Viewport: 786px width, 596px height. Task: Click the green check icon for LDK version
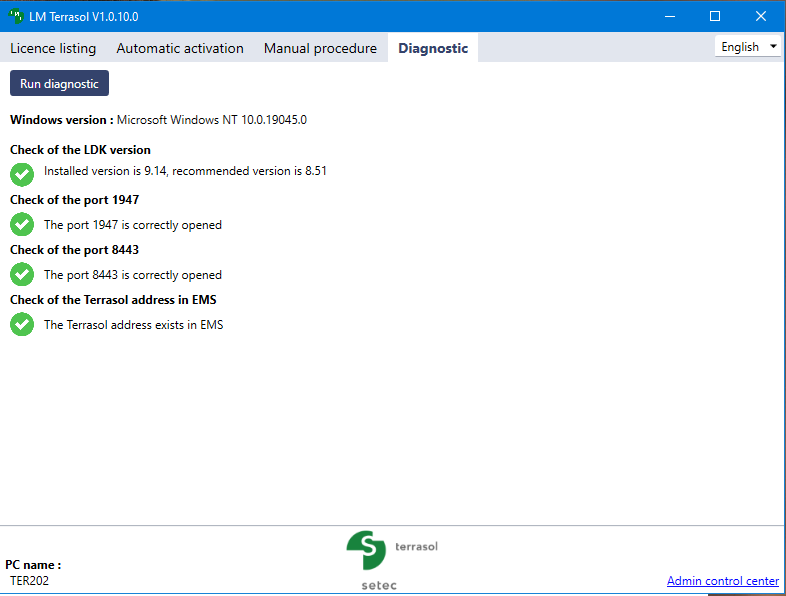22,174
